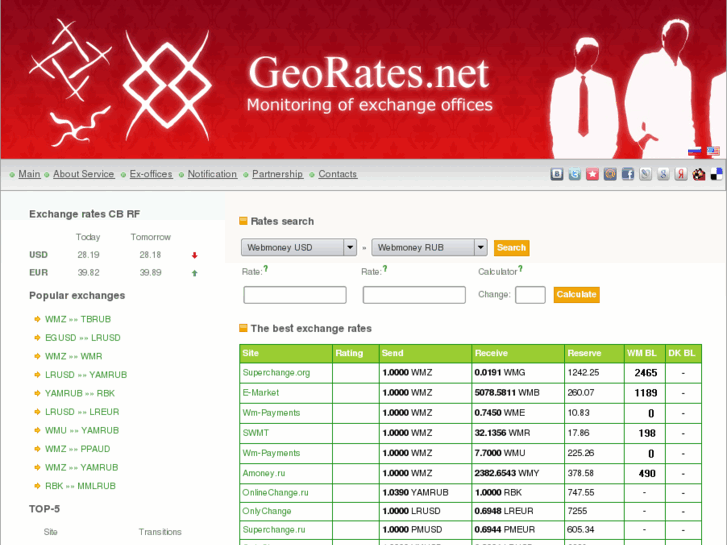Select WMZ to PPAUD popular exchange

pos(77,449)
